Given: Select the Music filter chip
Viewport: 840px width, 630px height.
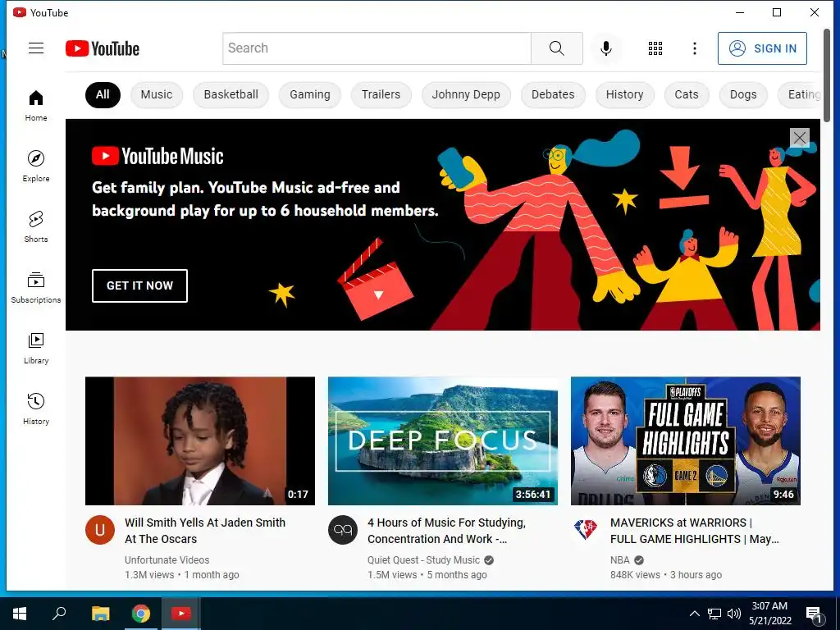Looking at the screenshot, I should [x=157, y=95].
